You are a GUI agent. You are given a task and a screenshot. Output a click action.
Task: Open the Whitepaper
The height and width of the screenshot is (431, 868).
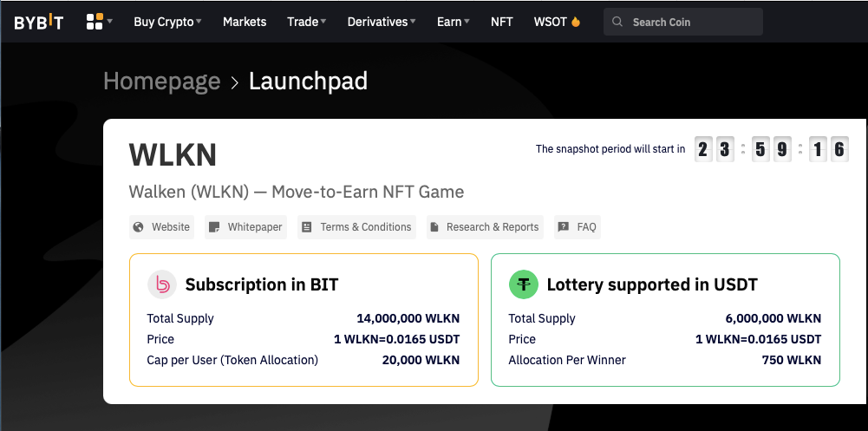tap(245, 227)
